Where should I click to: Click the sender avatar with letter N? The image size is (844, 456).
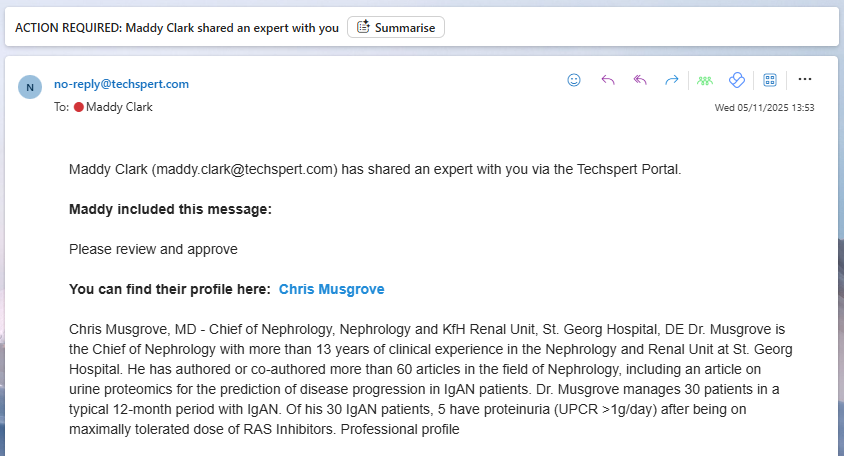[30, 87]
